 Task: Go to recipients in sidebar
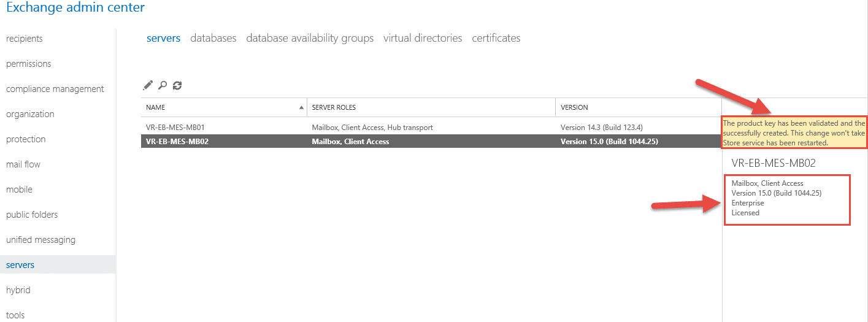(x=25, y=39)
